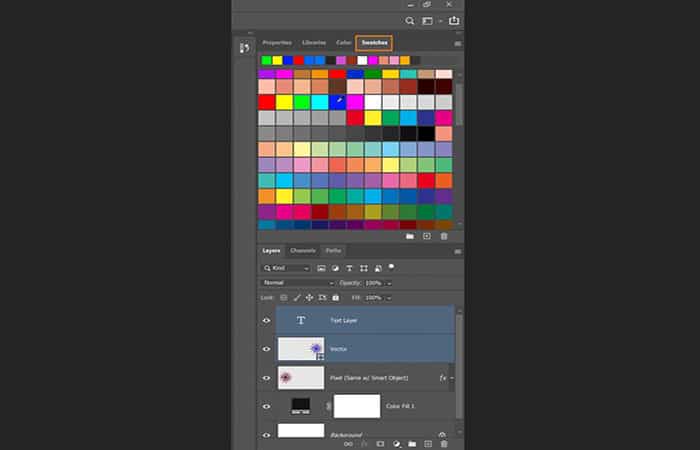The height and width of the screenshot is (450, 700).
Task: Click the T type icon of Text Layer
Action: point(301,320)
